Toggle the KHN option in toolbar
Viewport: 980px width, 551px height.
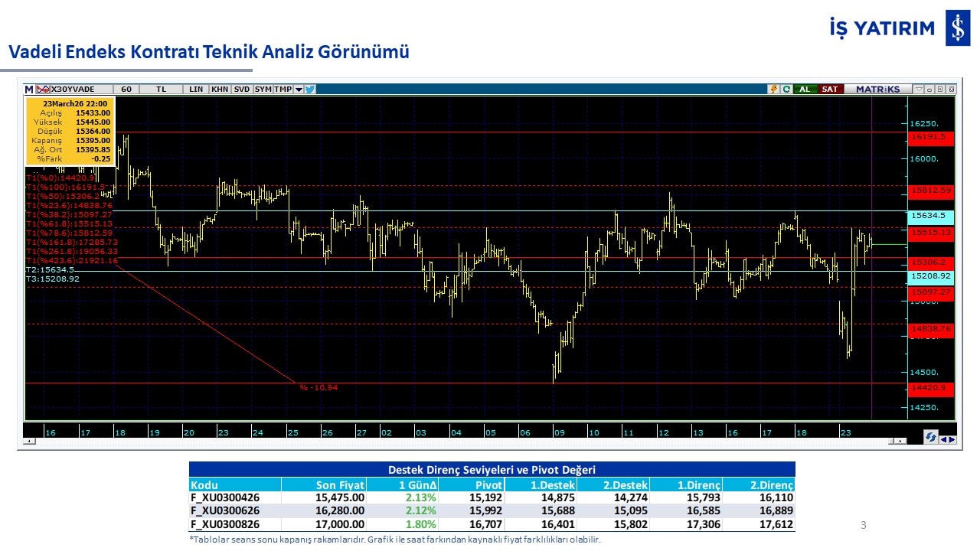pyautogui.click(x=220, y=90)
